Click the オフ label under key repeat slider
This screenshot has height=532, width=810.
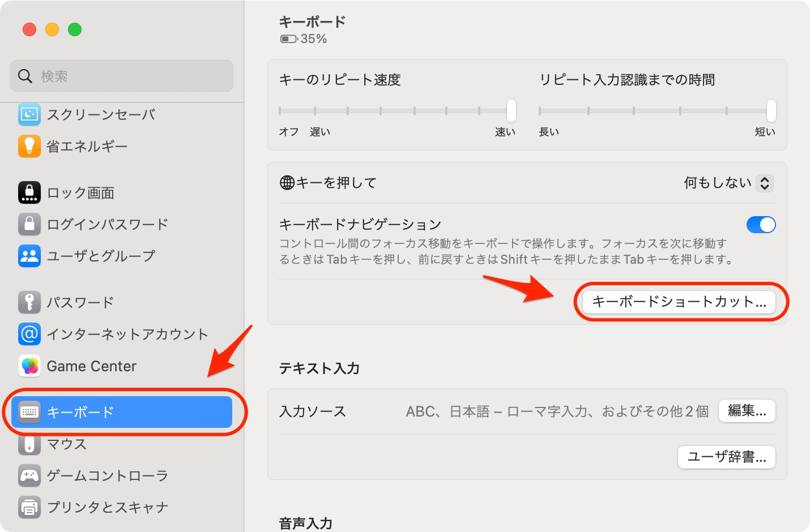click(289, 132)
